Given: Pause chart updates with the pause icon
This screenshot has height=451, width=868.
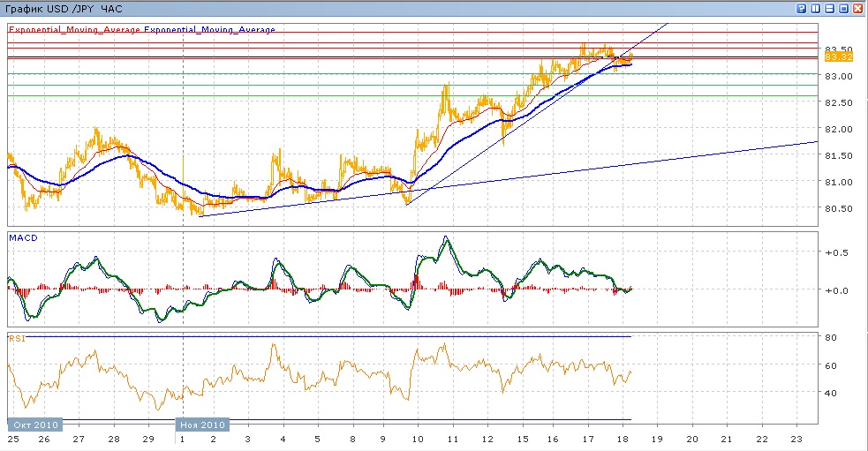Looking at the screenshot, I should click(x=815, y=8).
